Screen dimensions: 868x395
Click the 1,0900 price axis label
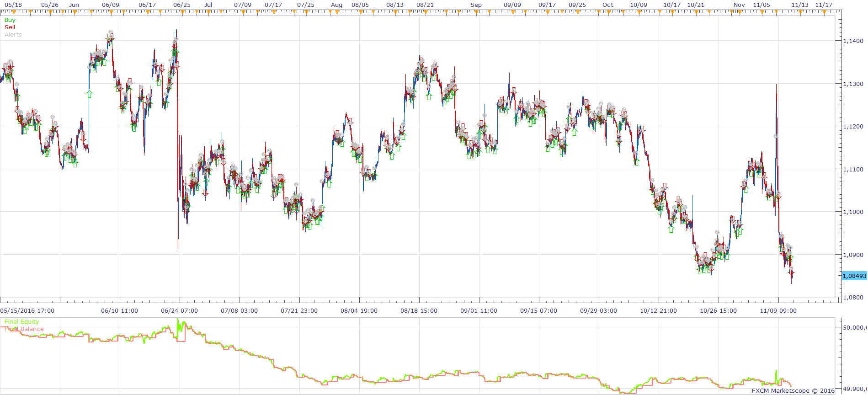[x=853, y=255]
